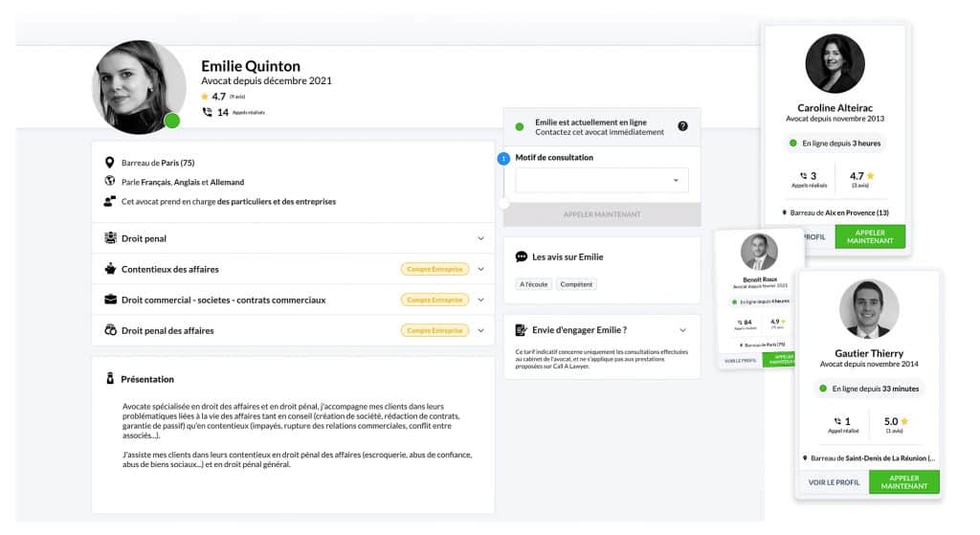Expand the Droit commercial chevron
This screenshot has width=980, height=535.
(x=480, y=300)
